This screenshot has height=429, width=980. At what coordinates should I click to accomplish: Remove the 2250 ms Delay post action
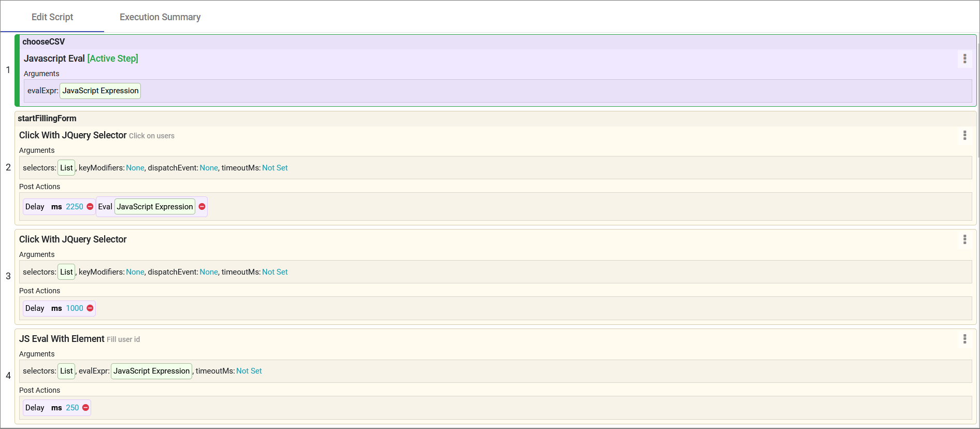[90, 207]
